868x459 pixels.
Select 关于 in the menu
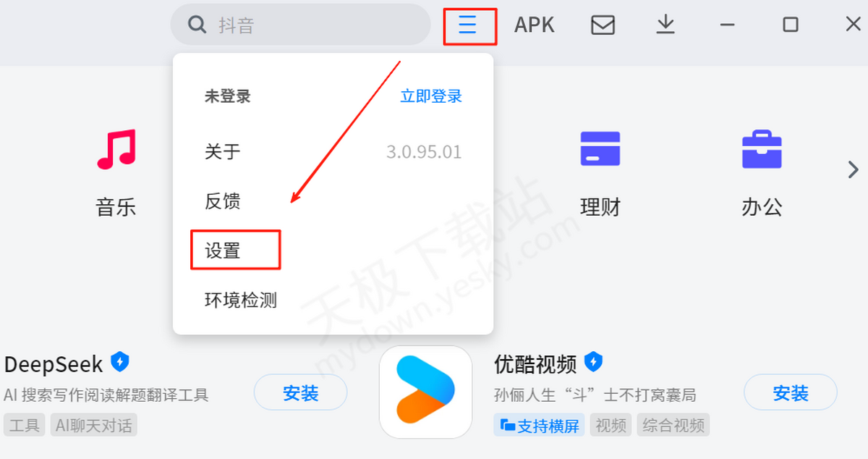pyautogui.click(x=222, y=152)
